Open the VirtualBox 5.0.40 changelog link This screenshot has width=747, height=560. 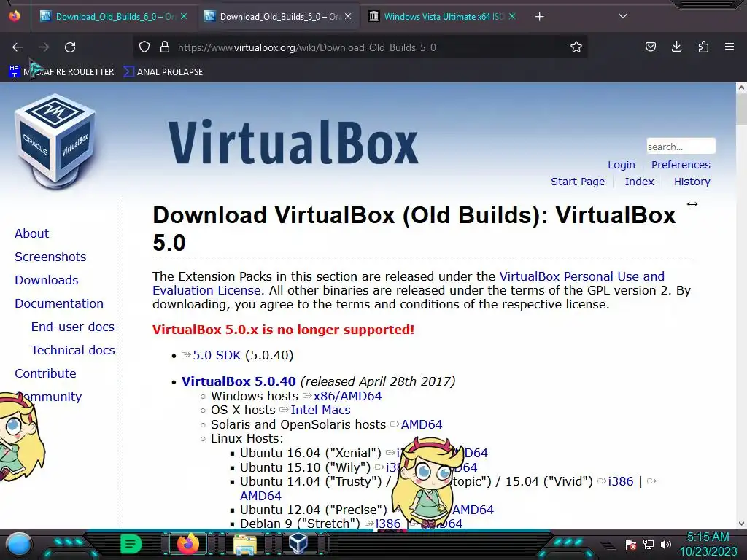coord(239,382)
